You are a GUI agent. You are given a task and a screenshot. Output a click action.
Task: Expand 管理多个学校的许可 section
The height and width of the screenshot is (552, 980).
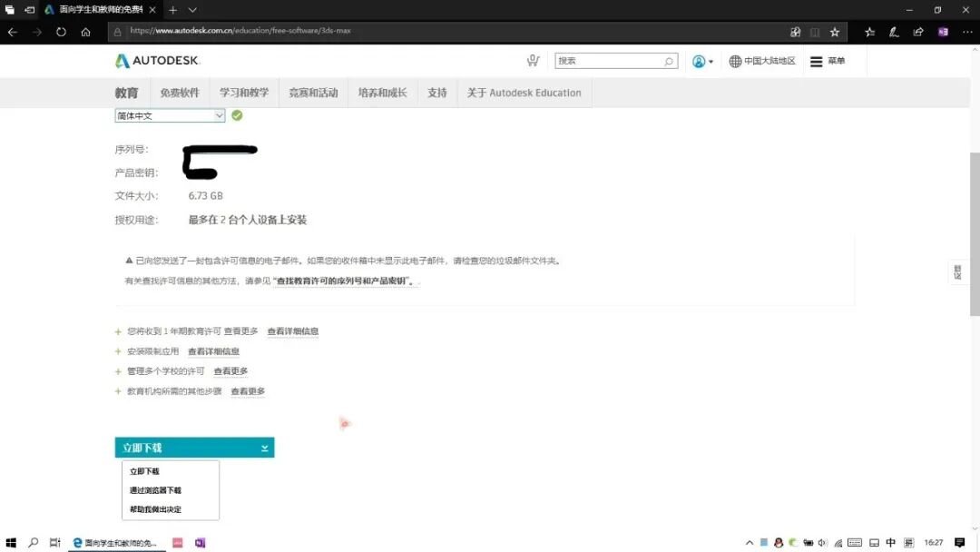pos(118,371)
